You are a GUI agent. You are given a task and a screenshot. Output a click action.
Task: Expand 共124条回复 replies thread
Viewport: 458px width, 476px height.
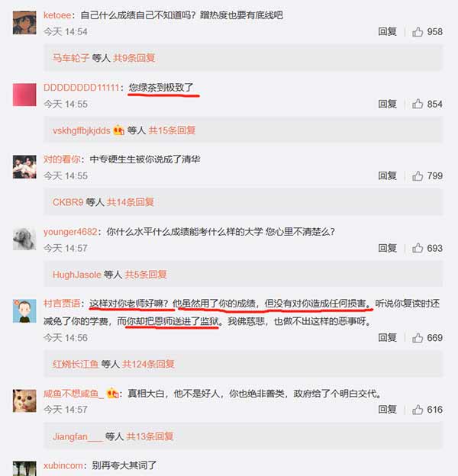pyautogui.click(x=148, y=364)
